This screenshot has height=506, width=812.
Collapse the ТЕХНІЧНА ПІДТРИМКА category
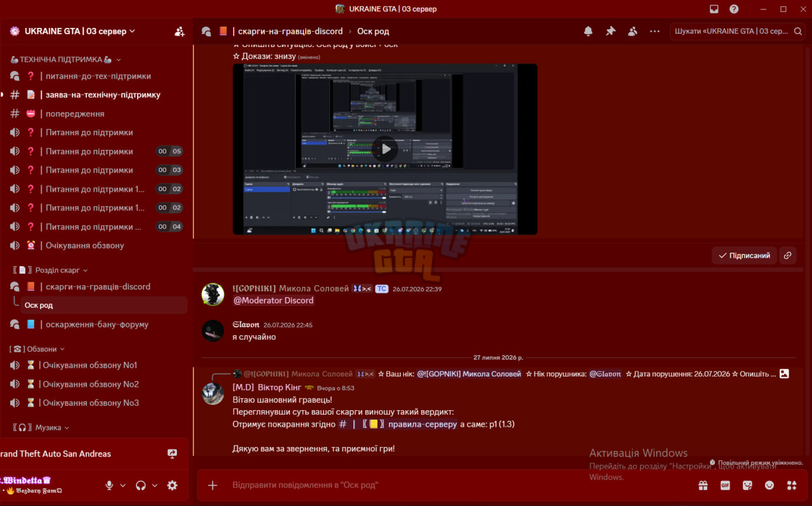coord(66,59)
